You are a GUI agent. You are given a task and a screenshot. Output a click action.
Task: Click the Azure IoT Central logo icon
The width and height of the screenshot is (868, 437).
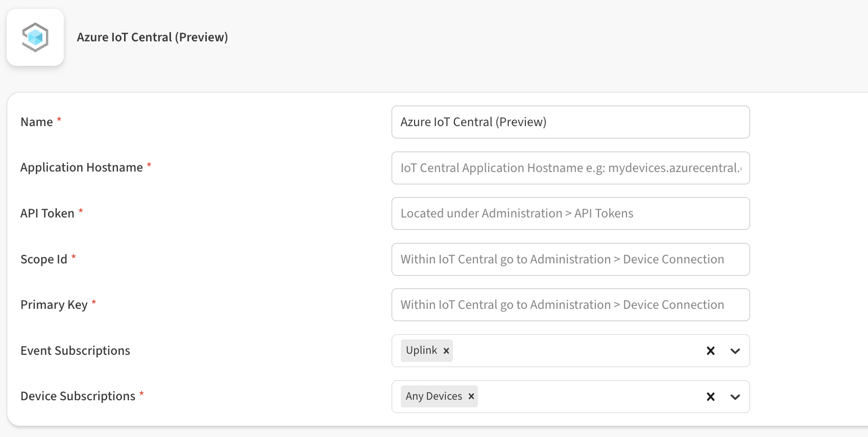[x=35, y=37]
